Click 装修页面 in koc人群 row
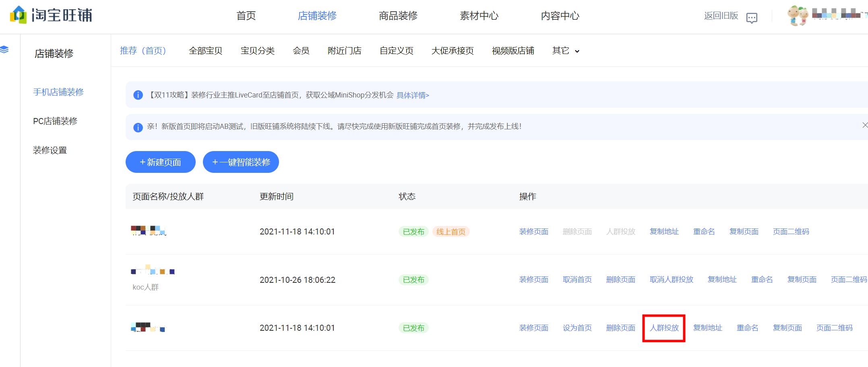The image size is (868, 367). (x=534, y=280)
